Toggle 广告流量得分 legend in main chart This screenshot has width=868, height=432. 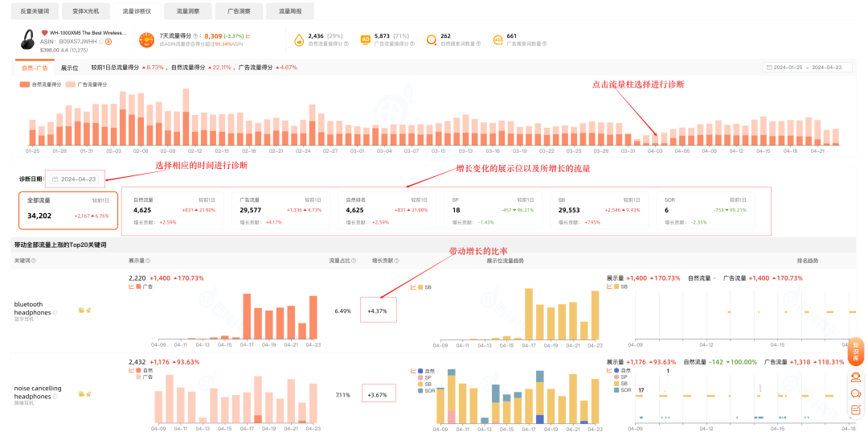tap(89, 84)
